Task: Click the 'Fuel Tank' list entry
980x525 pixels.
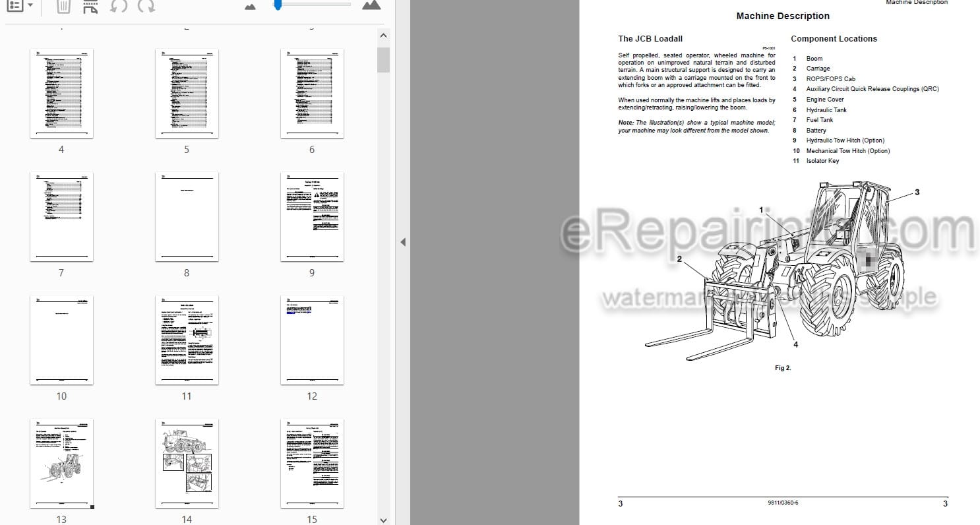Action: (x=820, y=120)
